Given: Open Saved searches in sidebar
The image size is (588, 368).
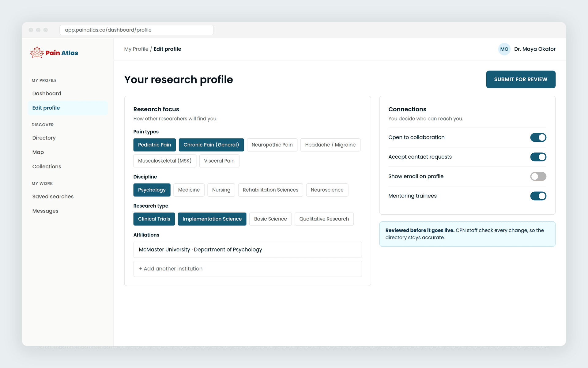Looking at the screenshot, I should pos(68,197).
